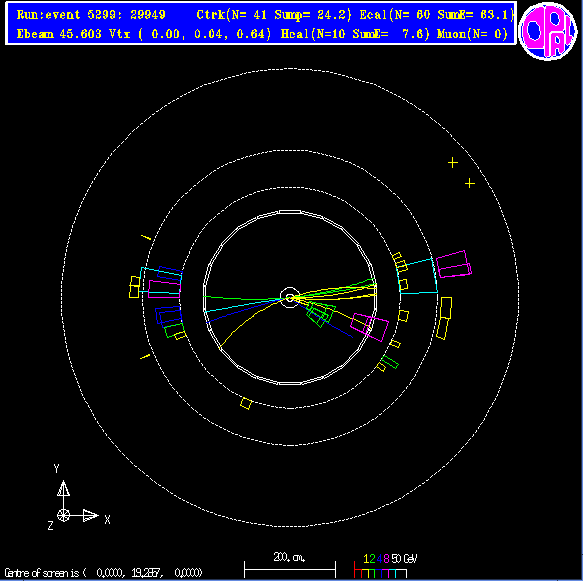Click the magenta Hcal block at far right
This screenshot has height=581, width=583.
coord(454,264)
